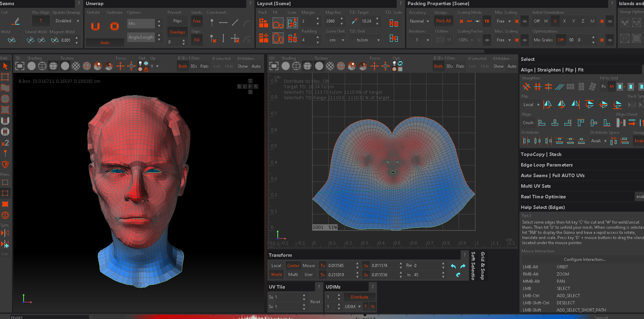Image resolution: width=644 pixels, height=319 pixels.
Task: Open the Scene Unit cm dropdown
Action: pos(335,40)
